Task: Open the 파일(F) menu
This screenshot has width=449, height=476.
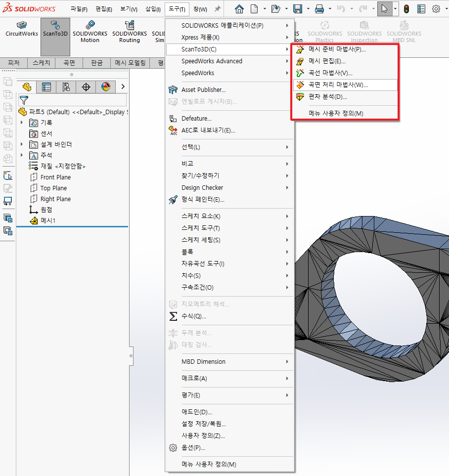Action: [79, 9]
